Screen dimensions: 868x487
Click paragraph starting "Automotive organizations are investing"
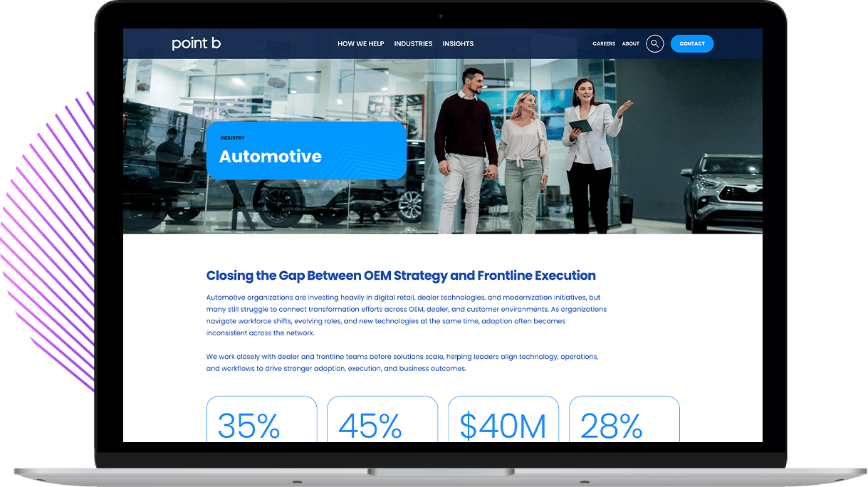[407, 315]
